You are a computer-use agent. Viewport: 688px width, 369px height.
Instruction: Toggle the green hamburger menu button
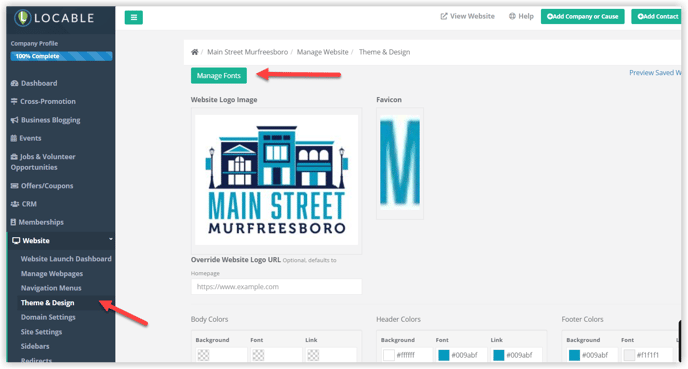coord(134,18)
